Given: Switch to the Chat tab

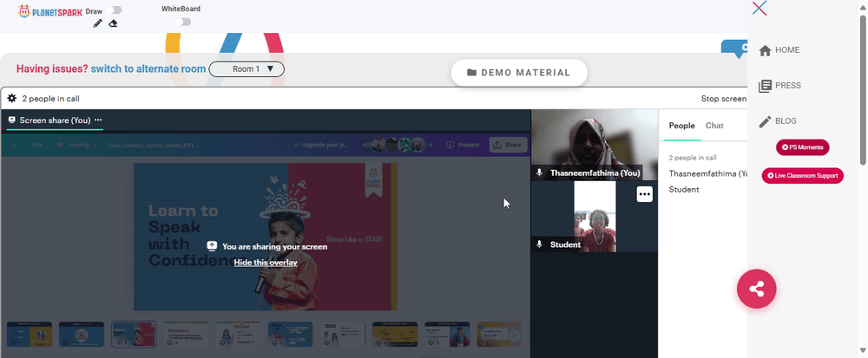Looking at the screenshot, I should click(x=714, y=126).
